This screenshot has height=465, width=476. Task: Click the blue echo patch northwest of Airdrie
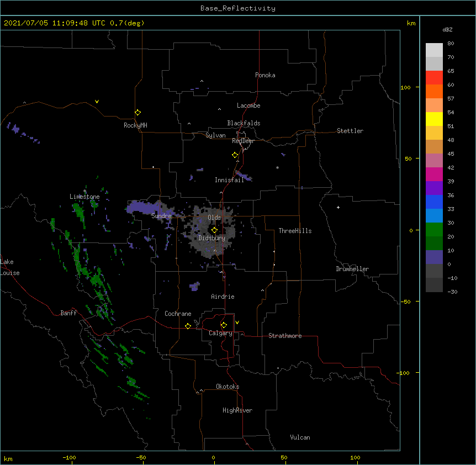[x=194, y=286]
